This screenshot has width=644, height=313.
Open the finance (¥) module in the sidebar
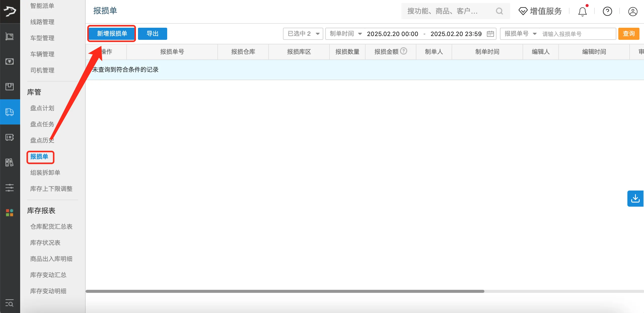pos(10,61)
